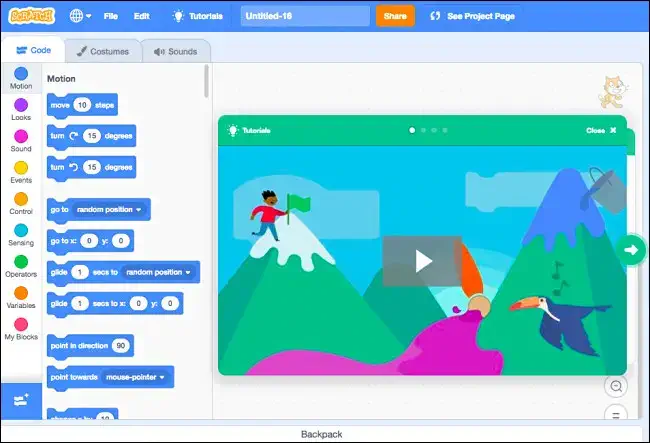Select third step dot in tutorial card
650x443 pixels.
point(434,130)
